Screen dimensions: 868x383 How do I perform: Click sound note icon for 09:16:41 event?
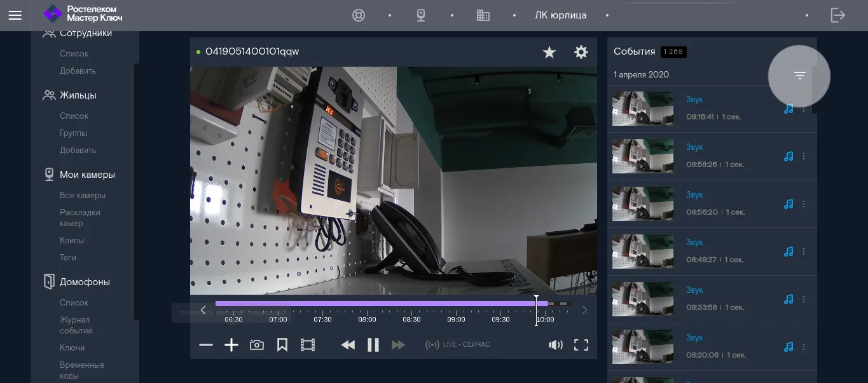click(x=789, y=109)
